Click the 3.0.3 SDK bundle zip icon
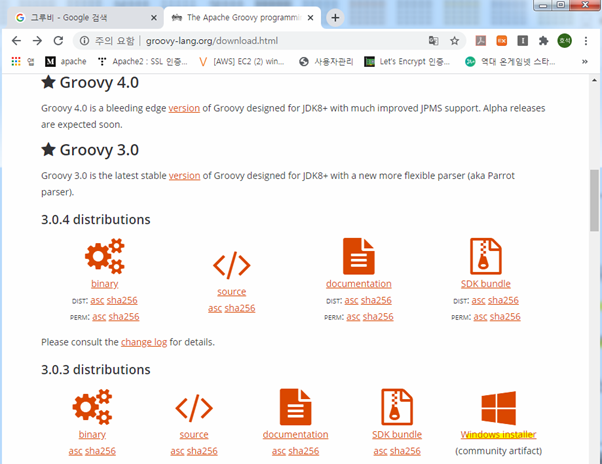The width and height of the screenshot is (602, 464). coord(397,407)
